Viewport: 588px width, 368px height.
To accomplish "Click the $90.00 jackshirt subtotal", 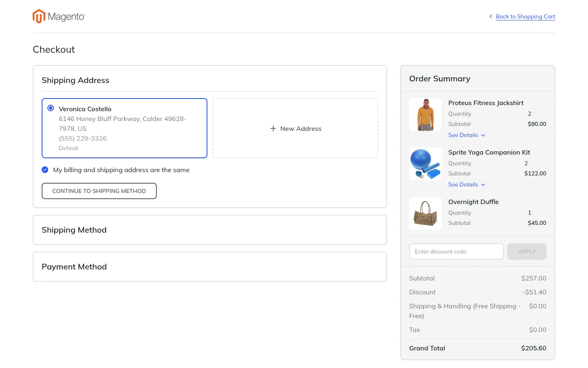I will point(537,124).
